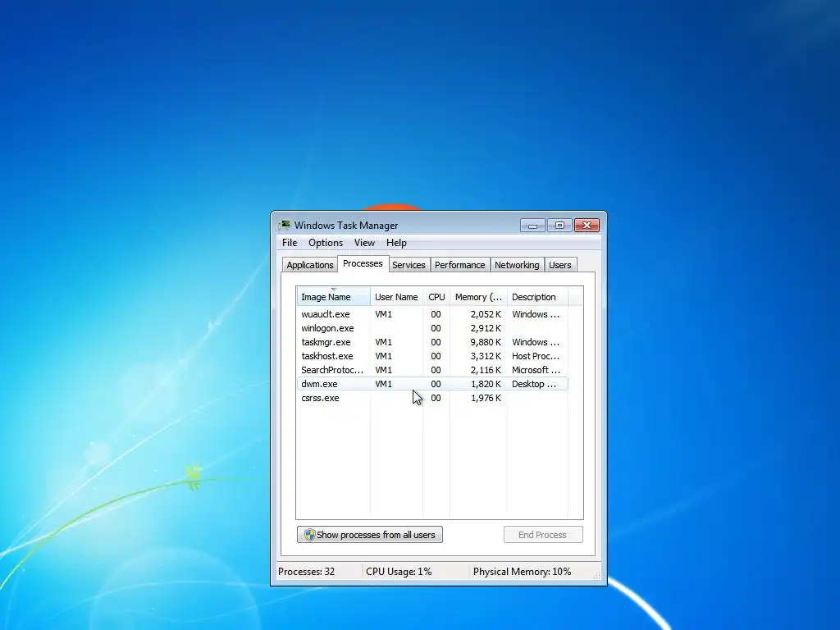Switch to the Users tab

(559, 265)
